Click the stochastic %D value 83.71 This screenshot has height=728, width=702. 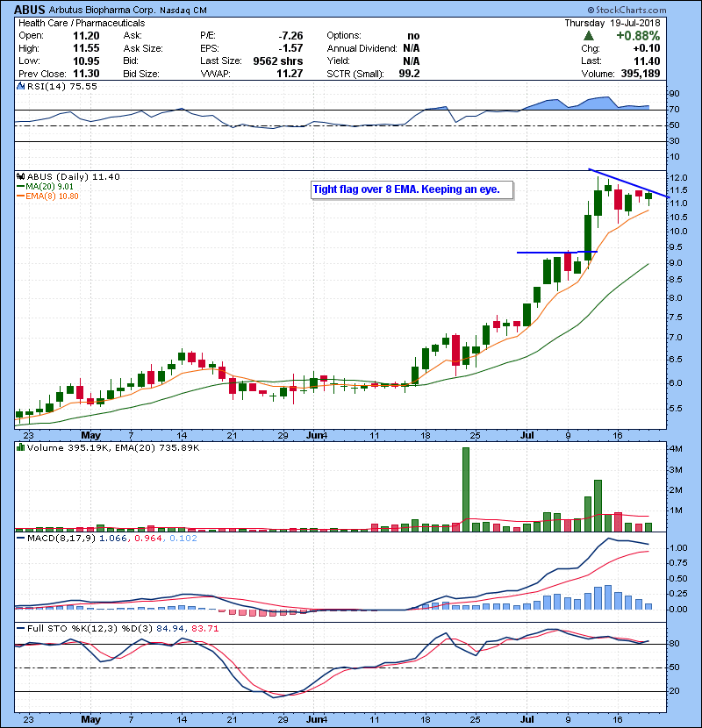204,629
